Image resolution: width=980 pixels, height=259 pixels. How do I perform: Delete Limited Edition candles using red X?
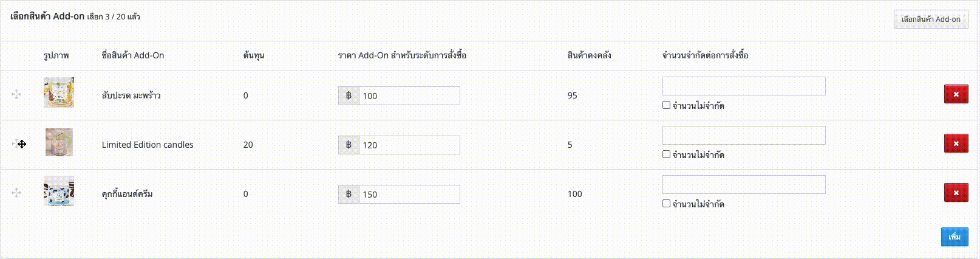coord(956,143)
